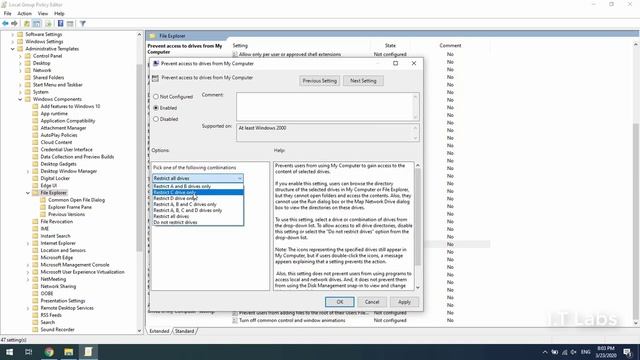Switch to the Standard tab
Viewport: 640px width, 360px height.
[x=184, y=331]
